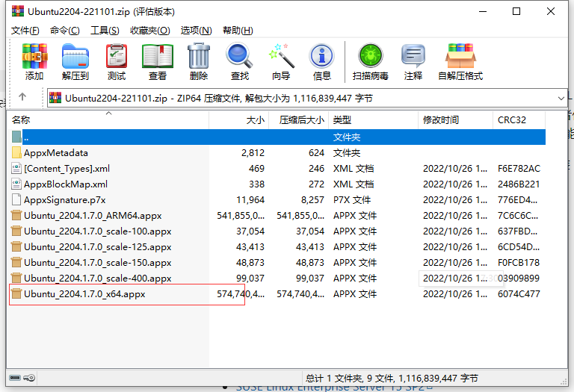The width and height of the screenshot is (574, 392).
Task: Sort by Packed Size (压缩后大小) column
Action: (298, 119)
